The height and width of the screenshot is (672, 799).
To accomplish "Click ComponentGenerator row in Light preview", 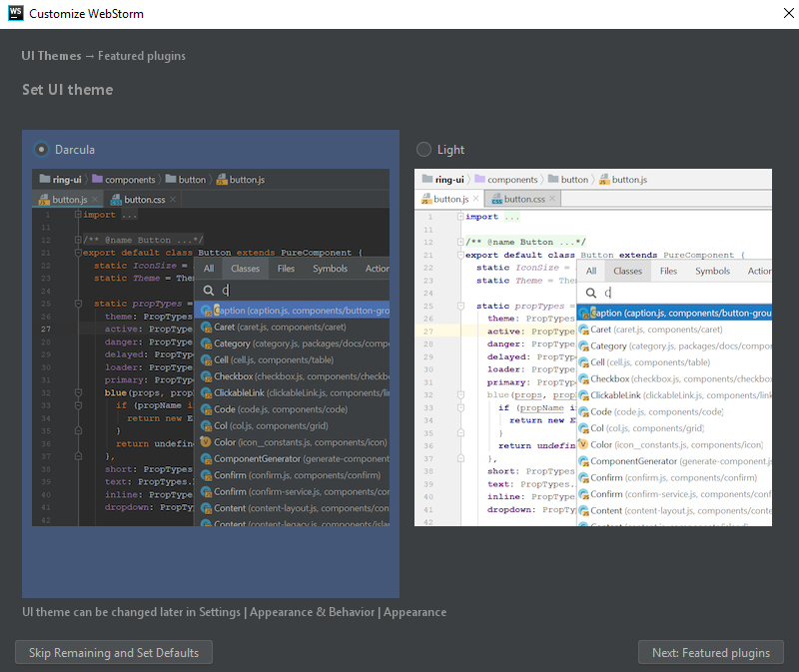I will click(x=675, y=461).
